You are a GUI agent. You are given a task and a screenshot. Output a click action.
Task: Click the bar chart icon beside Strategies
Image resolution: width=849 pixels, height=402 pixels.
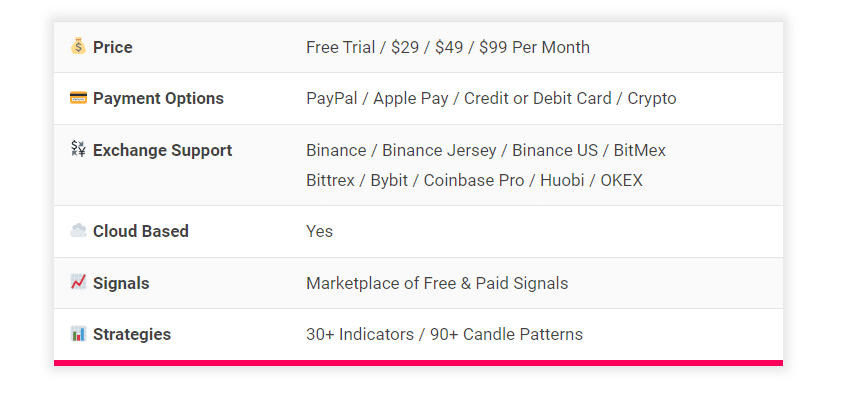[78, 334]
